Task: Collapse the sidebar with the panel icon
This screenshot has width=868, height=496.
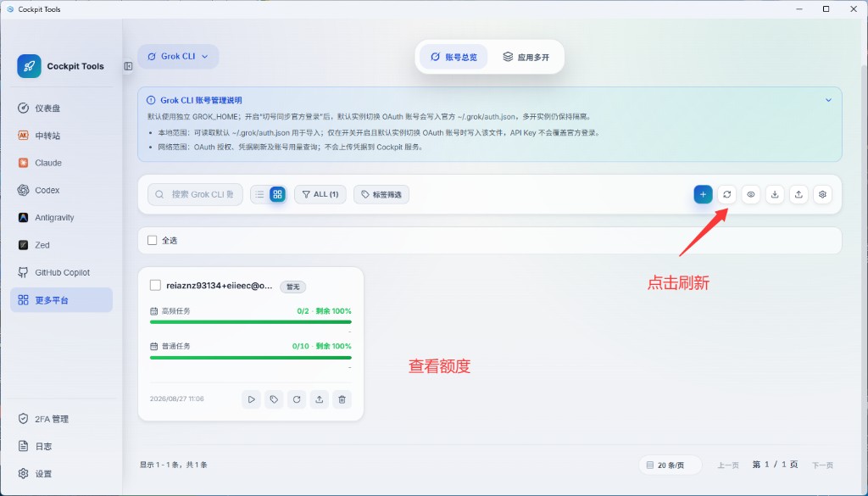Action: (x=129, y=66)
